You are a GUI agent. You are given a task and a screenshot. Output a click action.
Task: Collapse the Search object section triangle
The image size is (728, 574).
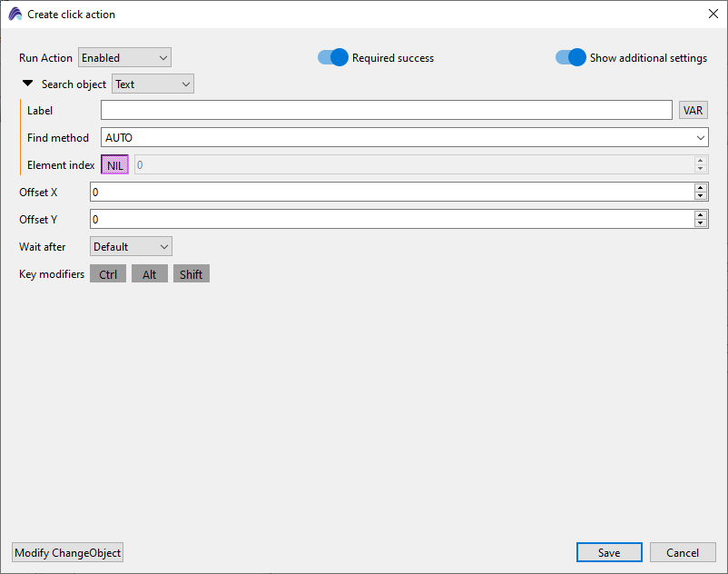(28, 84)
